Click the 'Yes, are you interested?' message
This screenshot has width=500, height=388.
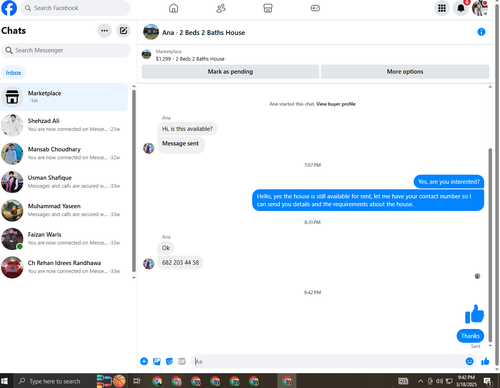point(449,182)
